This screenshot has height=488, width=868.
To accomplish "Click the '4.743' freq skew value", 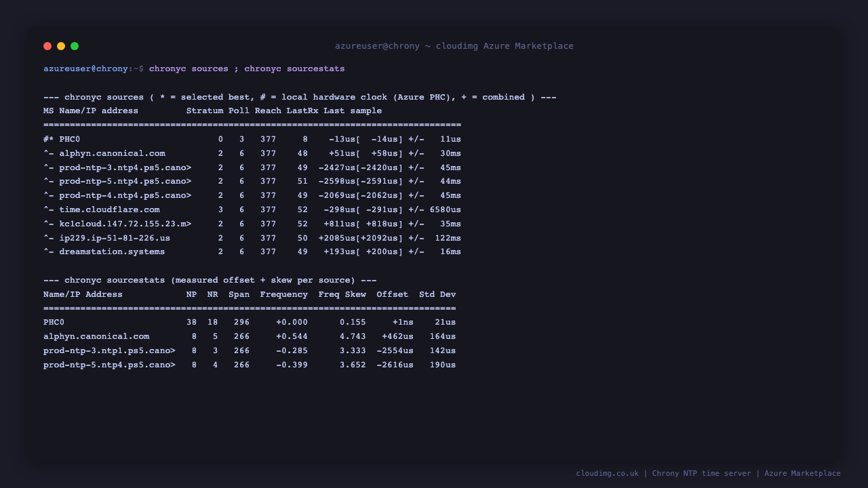I will 353,336.
